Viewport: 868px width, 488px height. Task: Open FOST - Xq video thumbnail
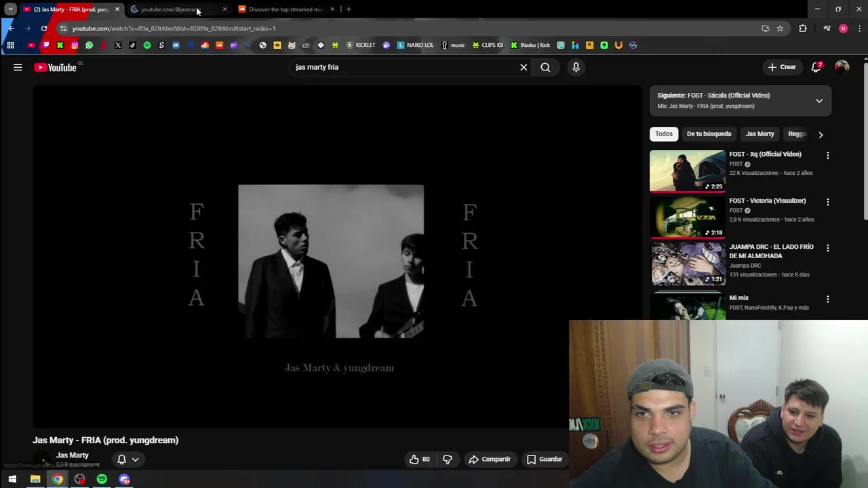click(688, 171)
